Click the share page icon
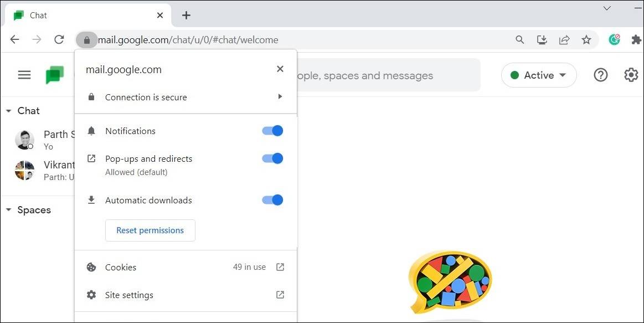The width and height of the screenshot is (644, 323). click(x=564, y=40)
